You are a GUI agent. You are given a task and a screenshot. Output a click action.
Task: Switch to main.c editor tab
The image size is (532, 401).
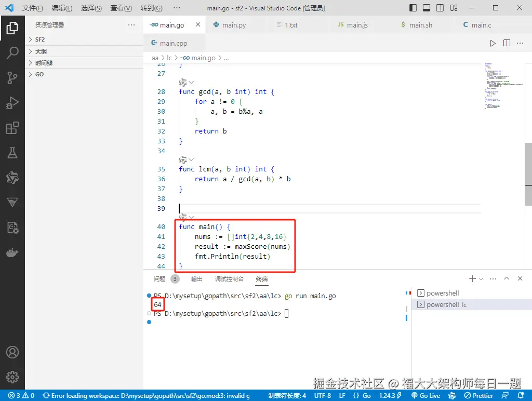(x=481, y=25)
